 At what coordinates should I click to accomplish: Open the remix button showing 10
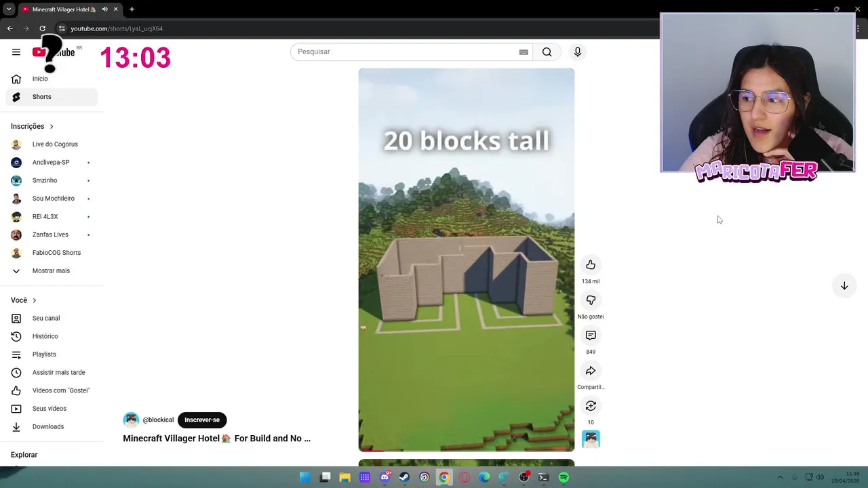(x=591, y=406)
